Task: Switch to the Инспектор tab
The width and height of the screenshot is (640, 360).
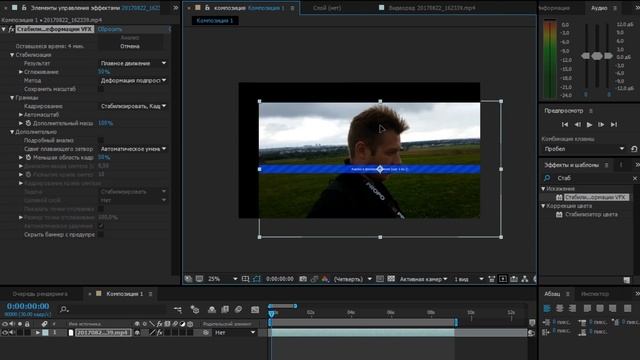Action: point(595,294)
